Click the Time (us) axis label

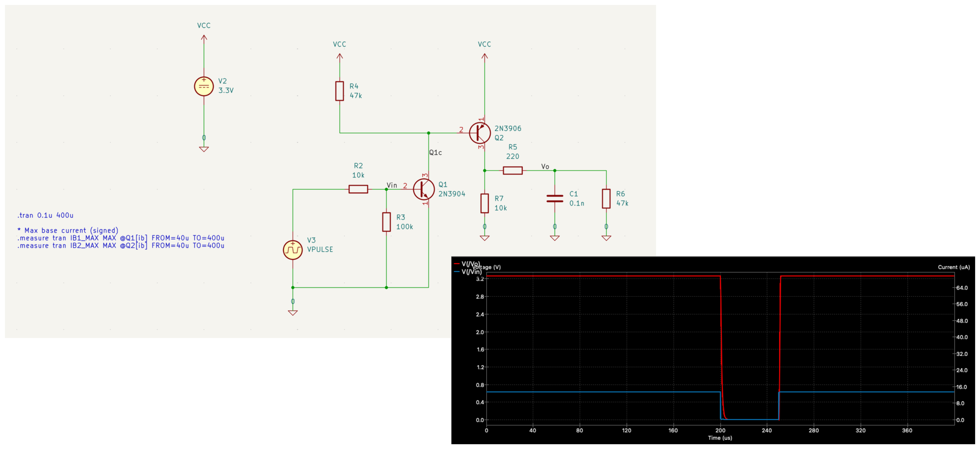pos(720,438)
